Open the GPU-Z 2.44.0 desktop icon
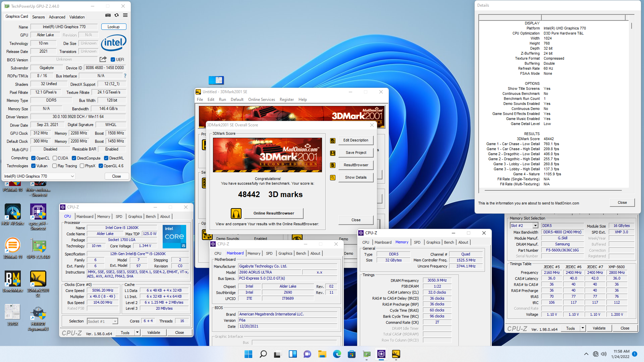The width and height of the screenshot is (644, 362). (38, 248)
